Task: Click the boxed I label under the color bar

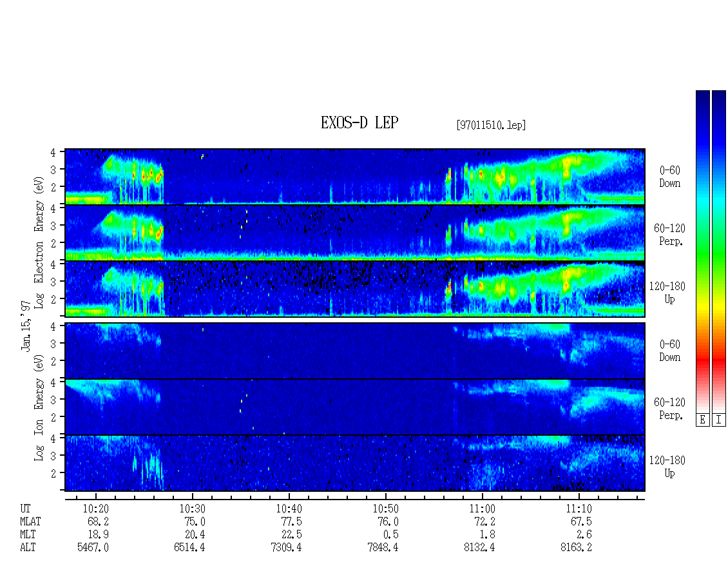Action: tap(719, 420)
